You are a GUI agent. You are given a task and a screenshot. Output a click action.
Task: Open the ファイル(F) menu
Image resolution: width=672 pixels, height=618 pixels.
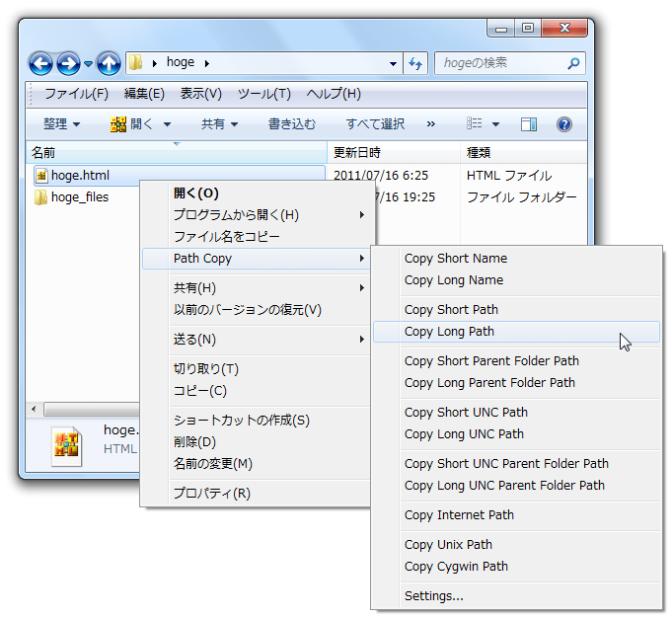click(76, 94)
